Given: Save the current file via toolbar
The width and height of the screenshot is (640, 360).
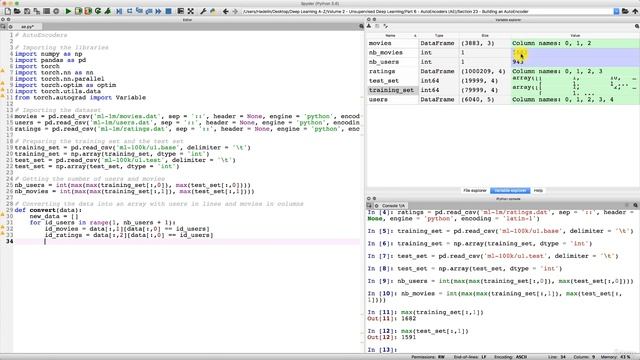Looking at the screenshot, I should click(x=27, y=11).
